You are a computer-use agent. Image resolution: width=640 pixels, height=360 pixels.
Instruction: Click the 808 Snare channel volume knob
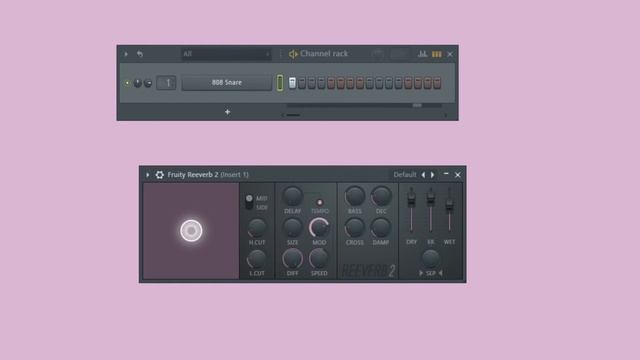coord(148,83)
